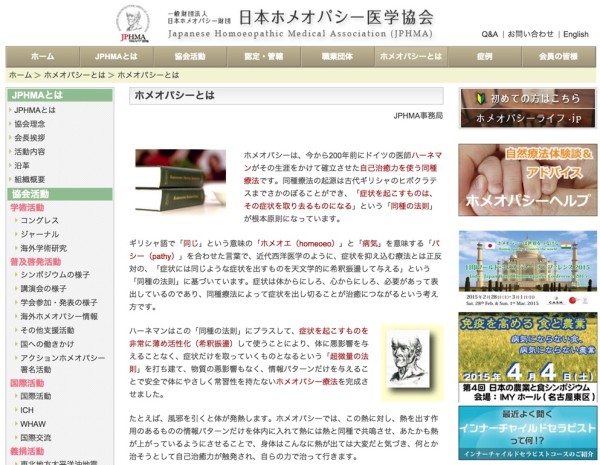Click the ホメオパシーとは article heading
The image size is (600, 465).
174,95
